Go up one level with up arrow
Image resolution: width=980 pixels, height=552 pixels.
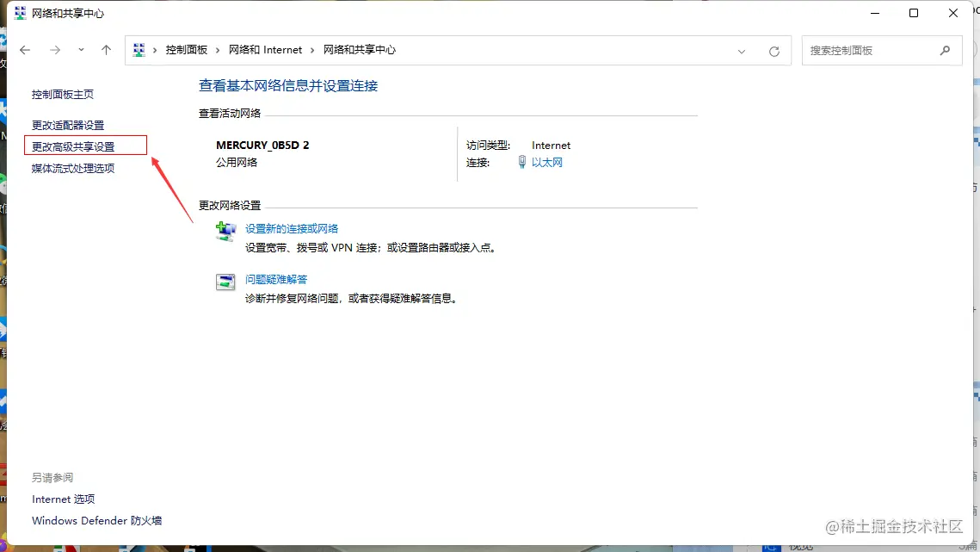click(106, 50)
